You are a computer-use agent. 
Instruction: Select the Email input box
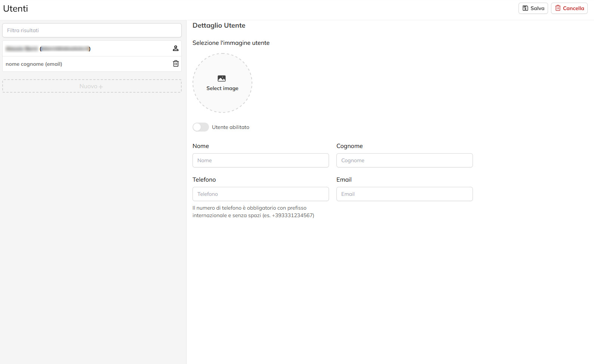(404, 194)
